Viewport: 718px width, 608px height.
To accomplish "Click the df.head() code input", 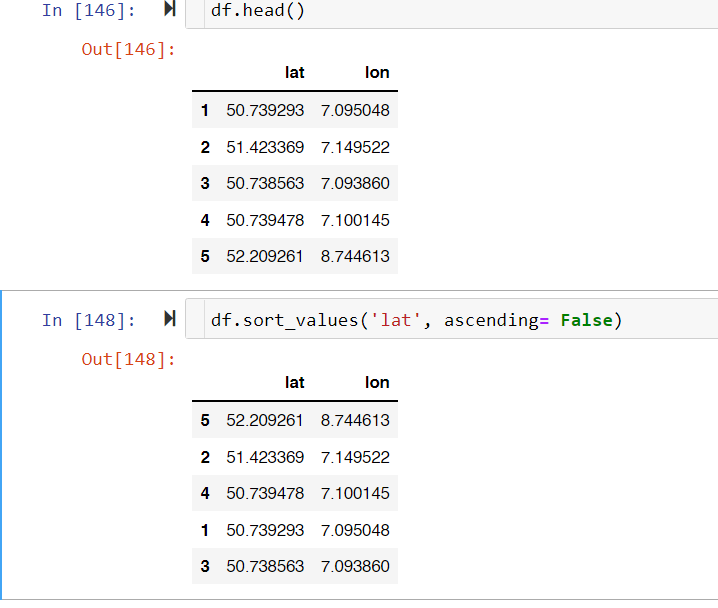I will (451, 14).
